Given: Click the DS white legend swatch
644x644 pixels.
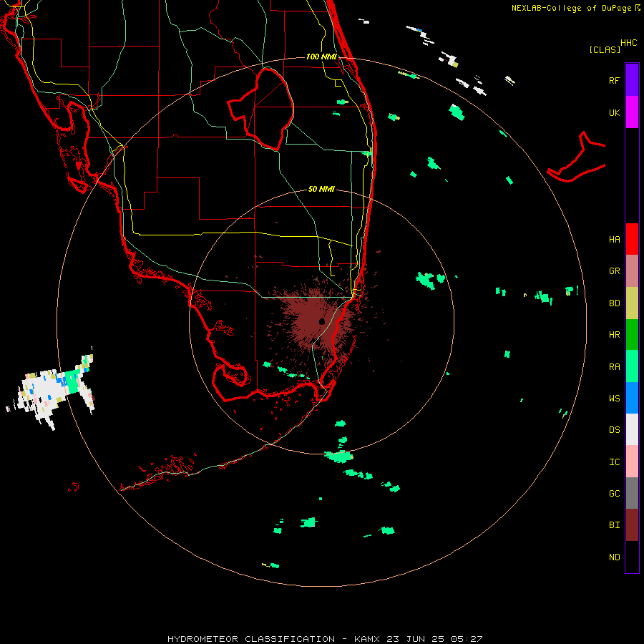Looking at the screenshot, I should pyautogui.click(x=632, y=429).
